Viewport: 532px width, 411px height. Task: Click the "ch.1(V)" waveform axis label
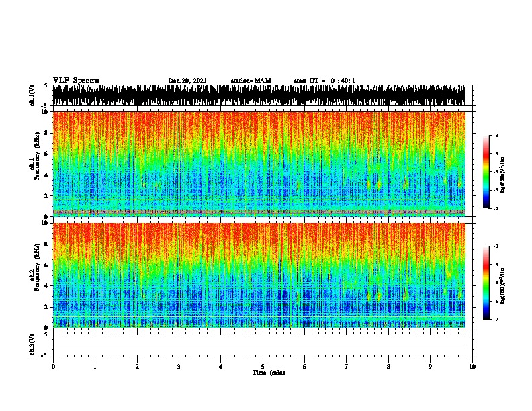point(32,95)
